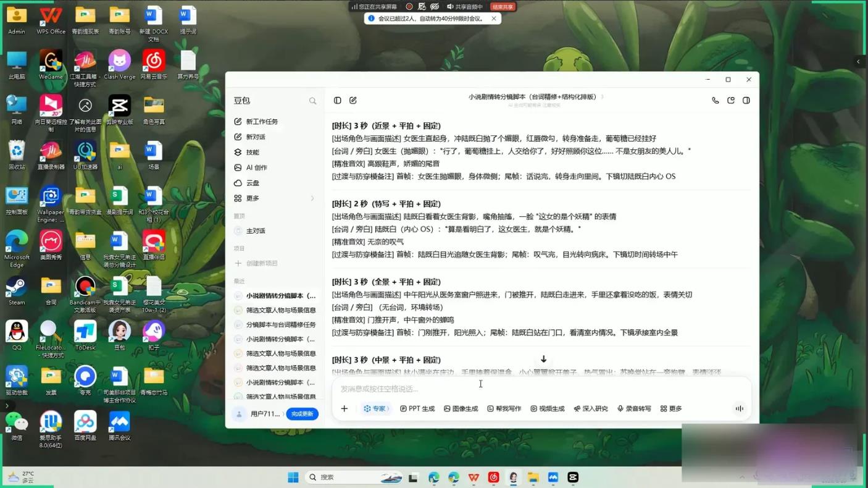Select the WeGame desktop icon
The width and height of the screenshot is (868, 488).
(51, 65)
